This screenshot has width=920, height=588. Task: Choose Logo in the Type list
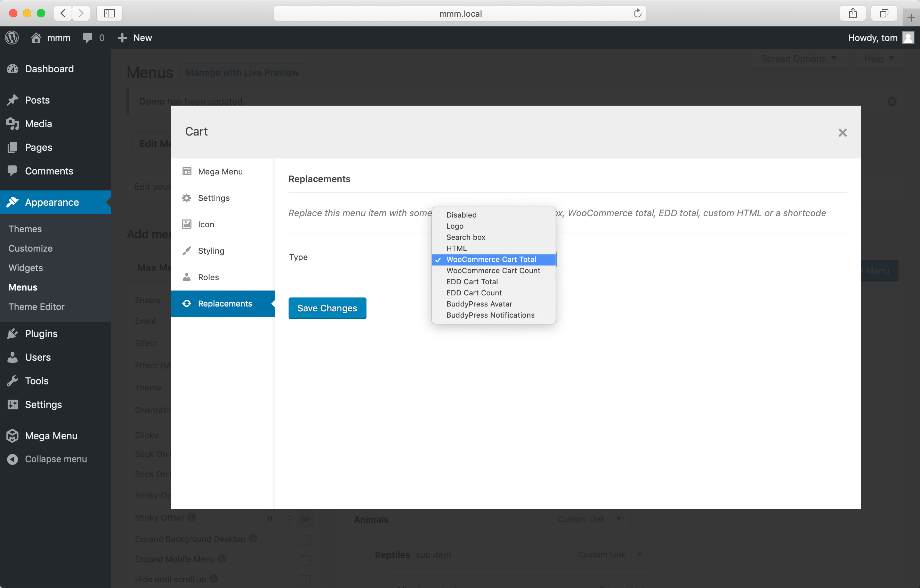pos(494,226)
